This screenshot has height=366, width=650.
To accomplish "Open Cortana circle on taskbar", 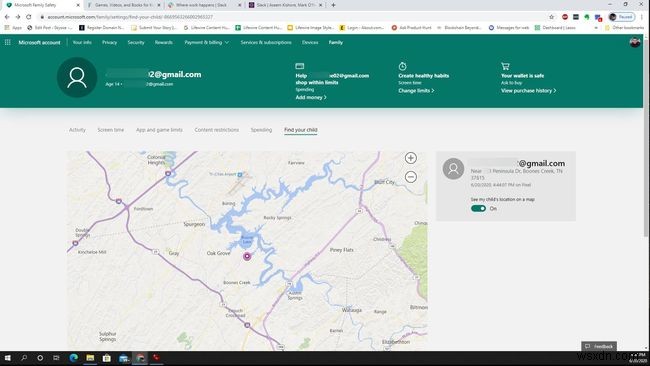I will point(40,358).
